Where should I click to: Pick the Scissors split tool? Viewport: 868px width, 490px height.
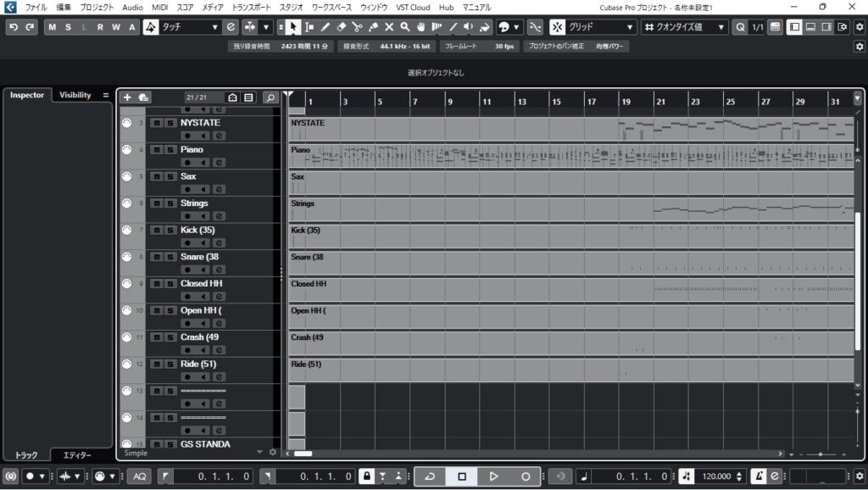[357, 27]
